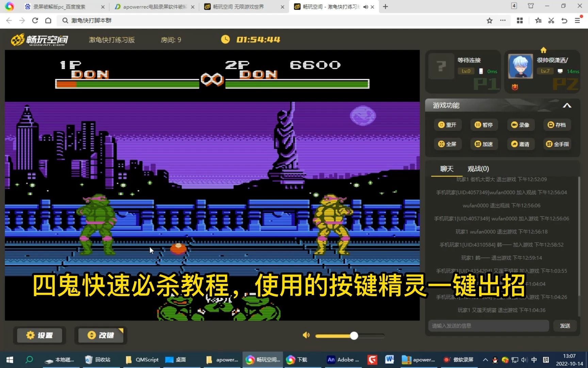Open a new browser tab
588x368 pixels.
click(x=385, y=7)
